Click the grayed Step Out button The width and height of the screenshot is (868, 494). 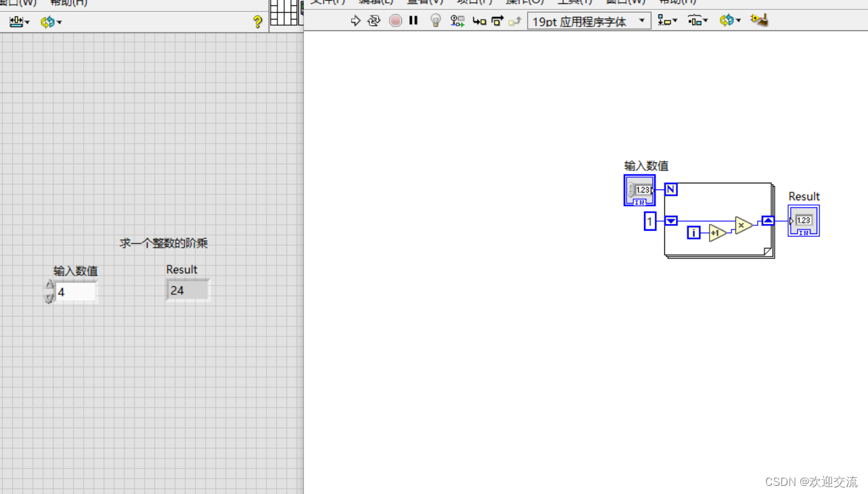point(515,21)
